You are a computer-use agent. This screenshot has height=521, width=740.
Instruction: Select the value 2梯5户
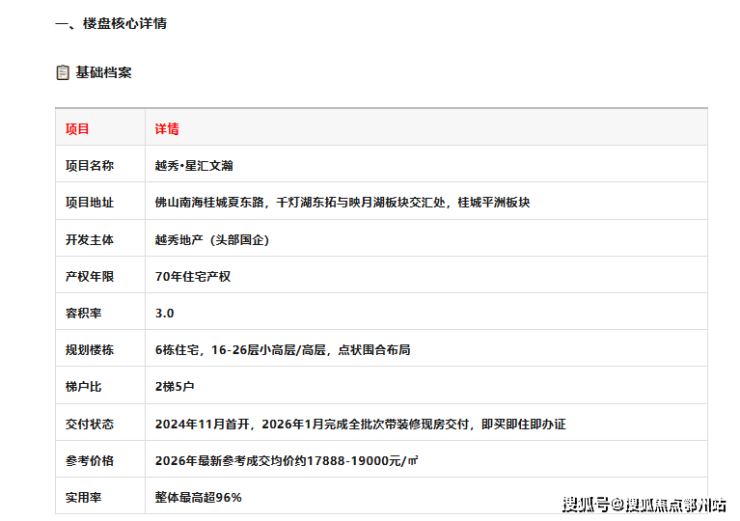[x=175, y=387]
